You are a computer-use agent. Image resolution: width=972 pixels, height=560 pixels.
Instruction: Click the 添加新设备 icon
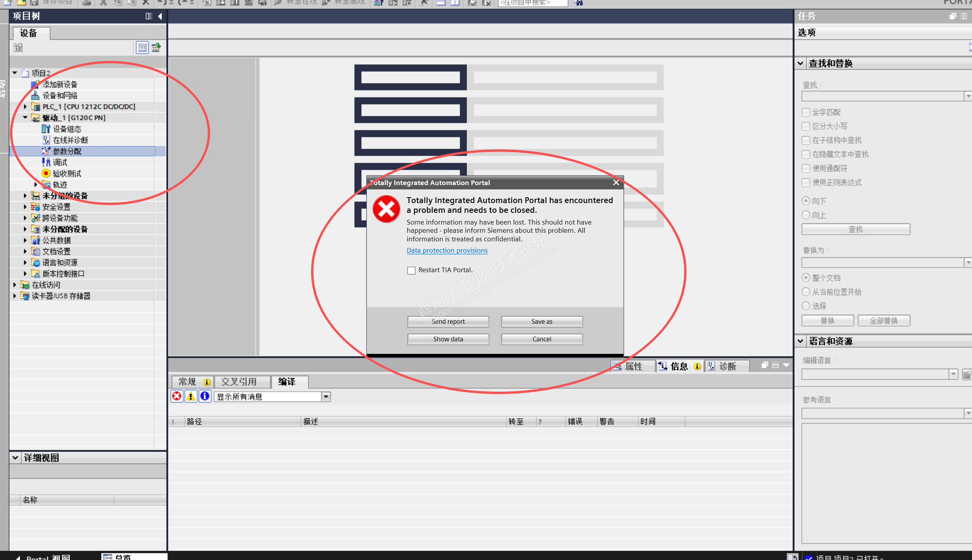pos(35,84)
